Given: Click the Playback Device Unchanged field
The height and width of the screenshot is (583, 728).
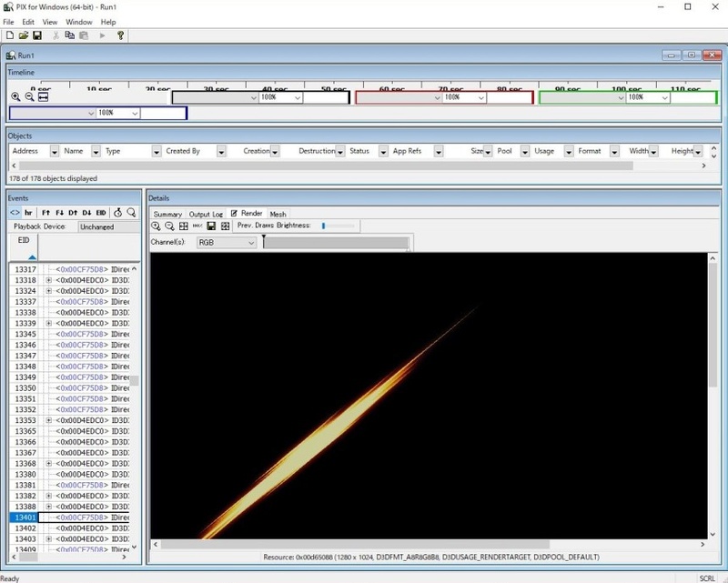Looking at the screenshot, I should 109,226.
